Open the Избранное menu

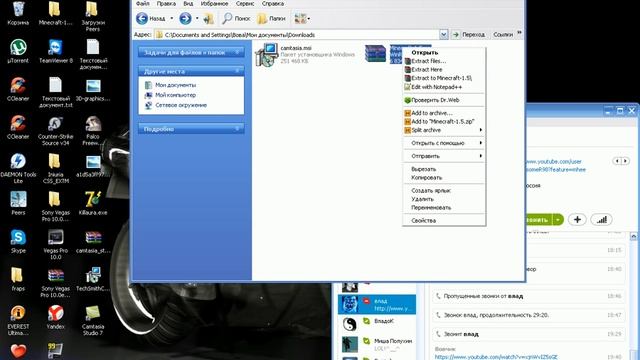214,4
